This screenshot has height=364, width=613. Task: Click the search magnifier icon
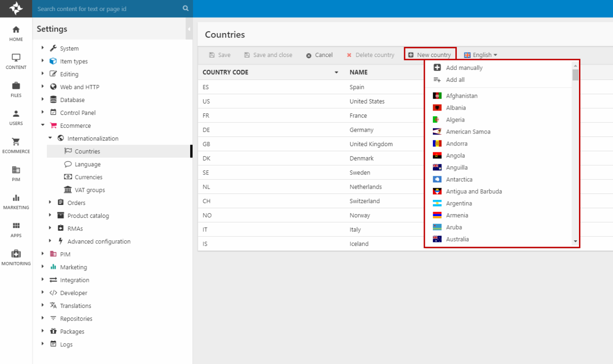(x=186, y=9)
